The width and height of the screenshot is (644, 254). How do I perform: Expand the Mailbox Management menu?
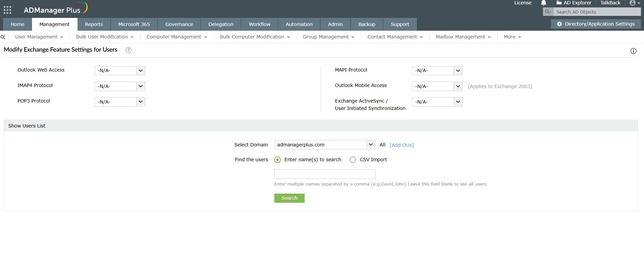[x=463, y=37]
